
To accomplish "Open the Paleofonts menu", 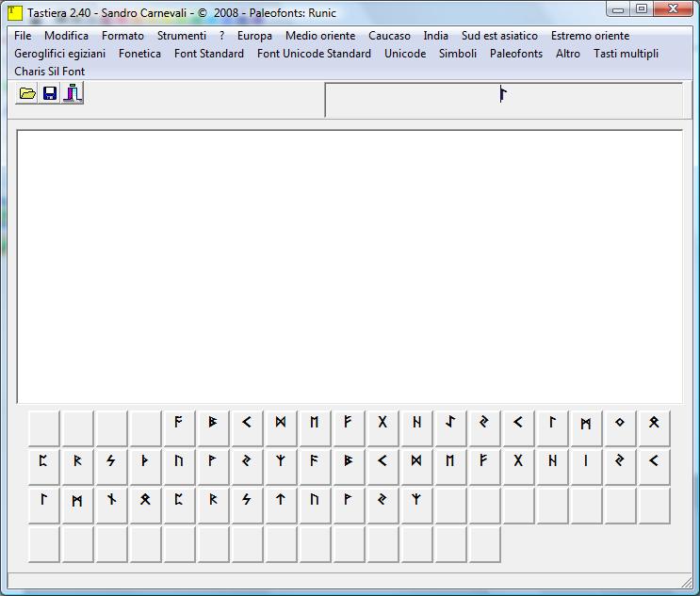I will 516,54.
